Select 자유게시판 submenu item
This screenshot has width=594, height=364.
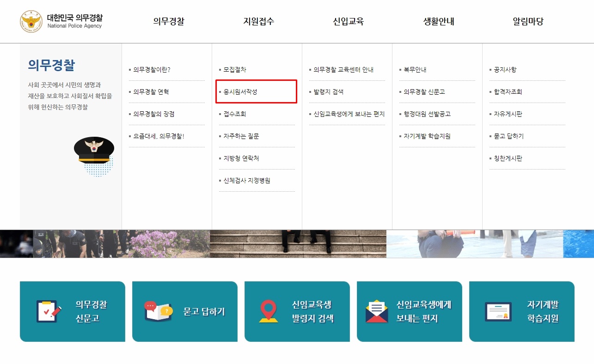click(508, 114)
